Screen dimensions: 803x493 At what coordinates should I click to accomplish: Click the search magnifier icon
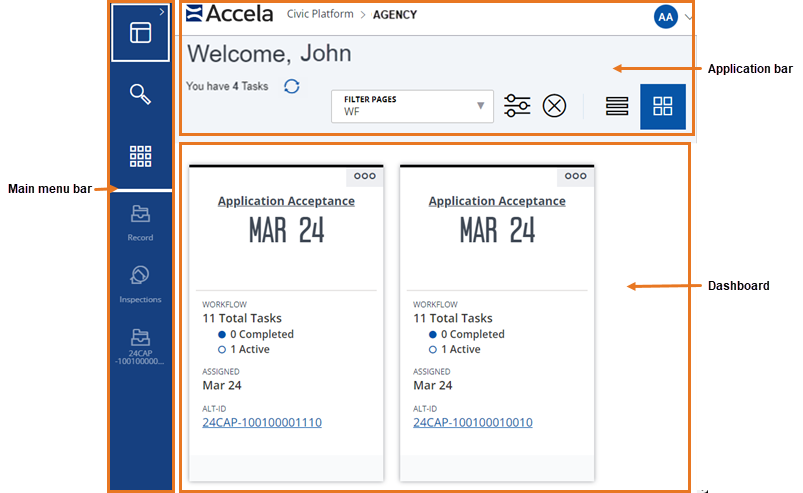140,95
